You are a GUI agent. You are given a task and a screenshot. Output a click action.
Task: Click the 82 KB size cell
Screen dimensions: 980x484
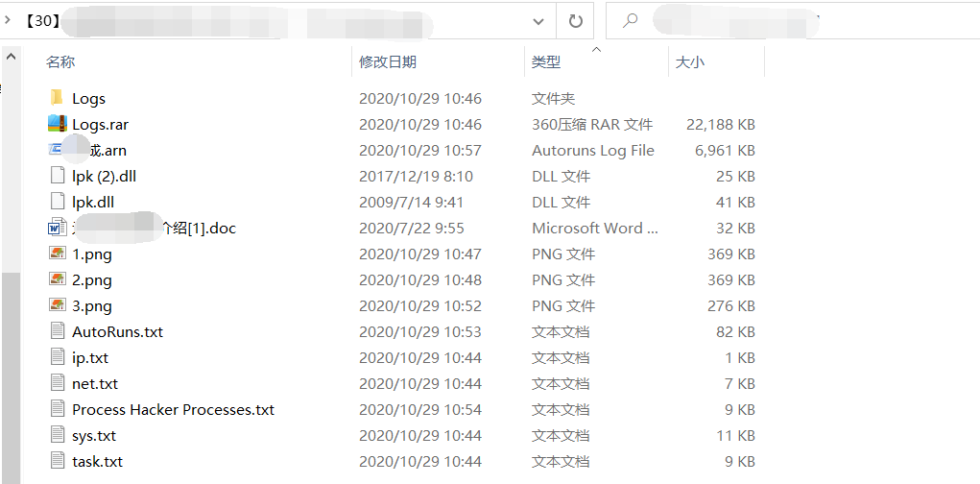(x=735, y=331)
